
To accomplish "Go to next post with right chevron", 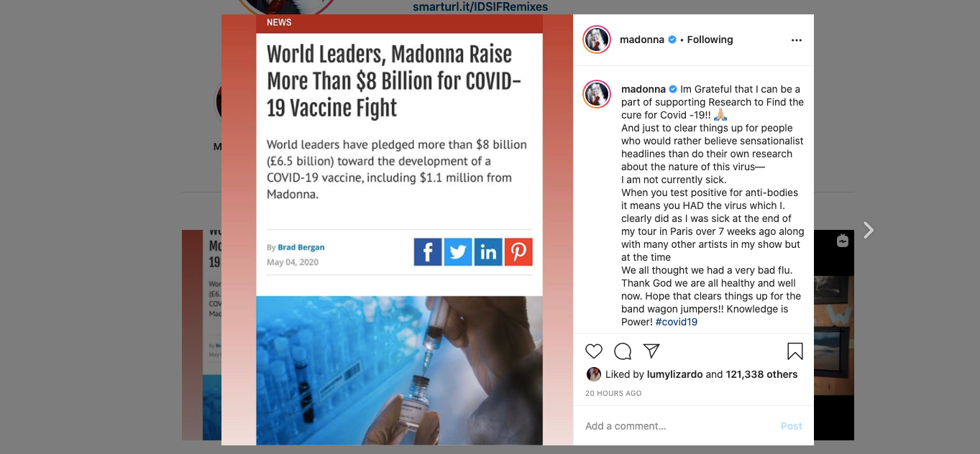I will [x=869, y=230].
